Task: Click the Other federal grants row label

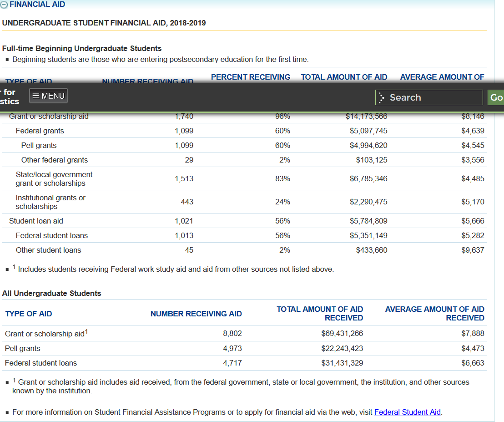Action: 55,160
